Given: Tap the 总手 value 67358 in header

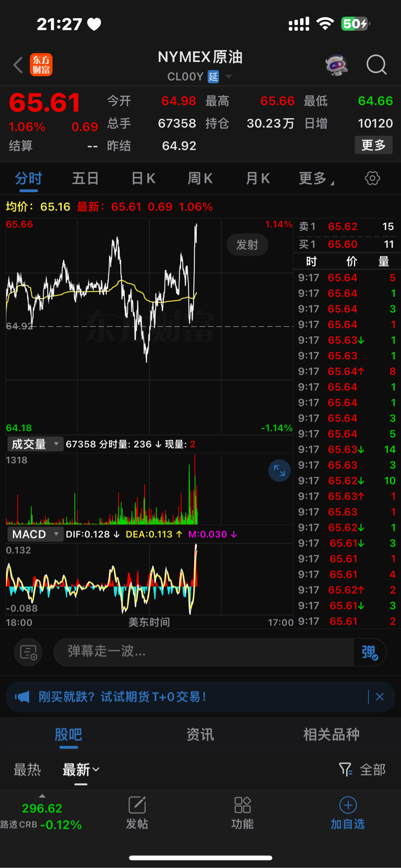Looking at the screenshot, I should [x=177, y=123].
